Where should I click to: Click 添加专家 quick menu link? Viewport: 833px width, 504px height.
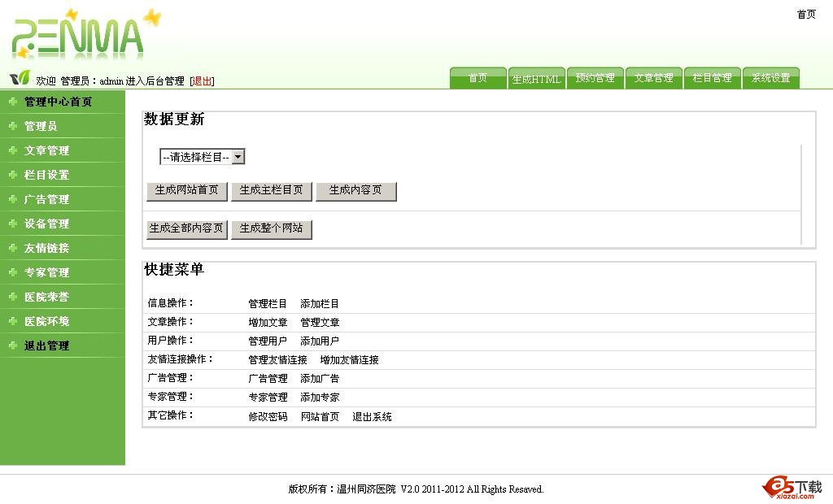pos(319,398)
